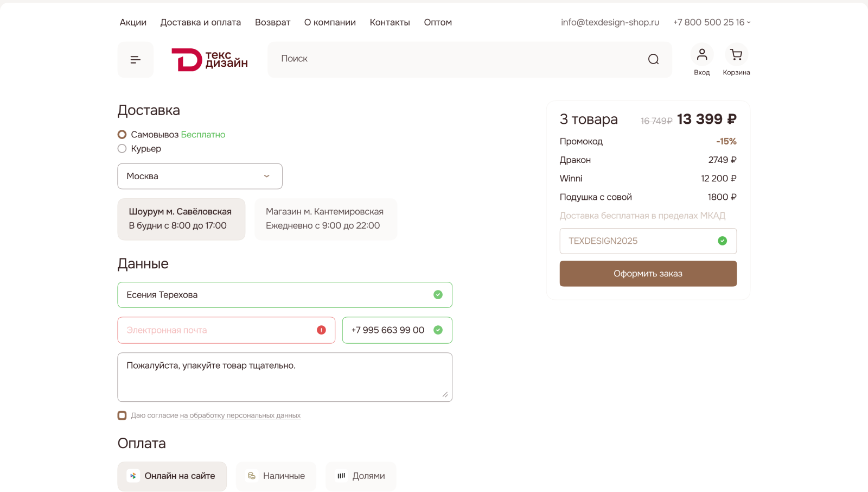Click the search magnifier icon

pyautogui.click(x=653, y=59)
